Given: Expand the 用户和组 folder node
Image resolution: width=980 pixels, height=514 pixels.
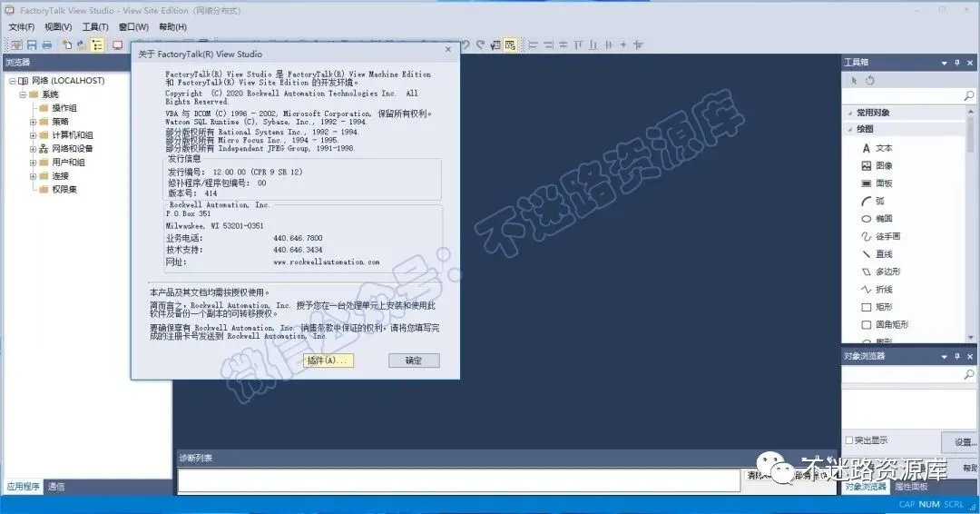Looking at the screenshot, I should pos(33,163).
